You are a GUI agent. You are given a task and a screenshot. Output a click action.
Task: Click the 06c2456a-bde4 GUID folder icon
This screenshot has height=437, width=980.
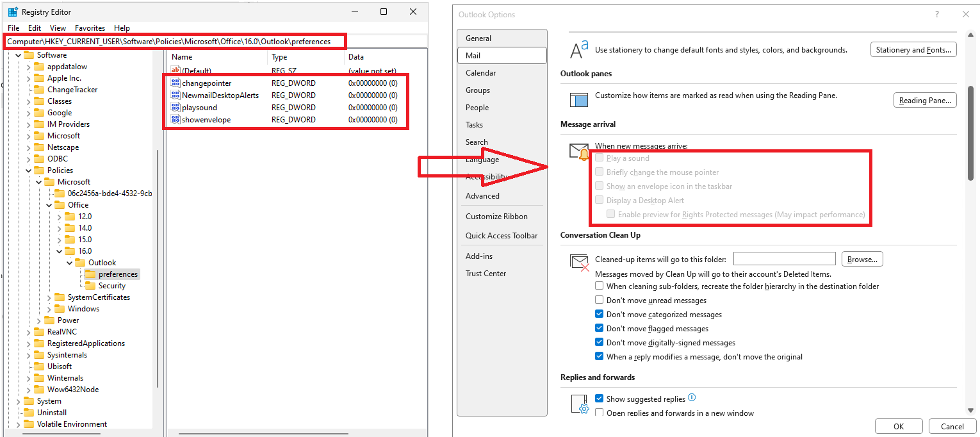coord(60,194)
